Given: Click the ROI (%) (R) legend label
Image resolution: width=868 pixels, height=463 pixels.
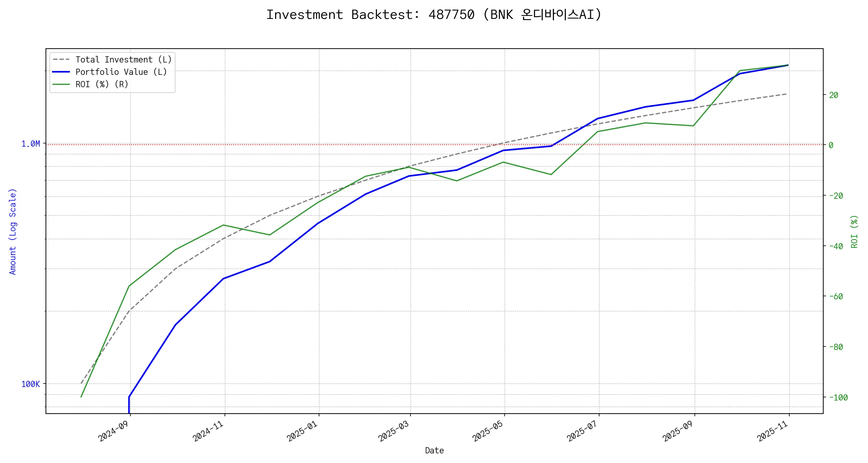Looking at the screenshot, I should pyautogui.click(x=102, y=84).
